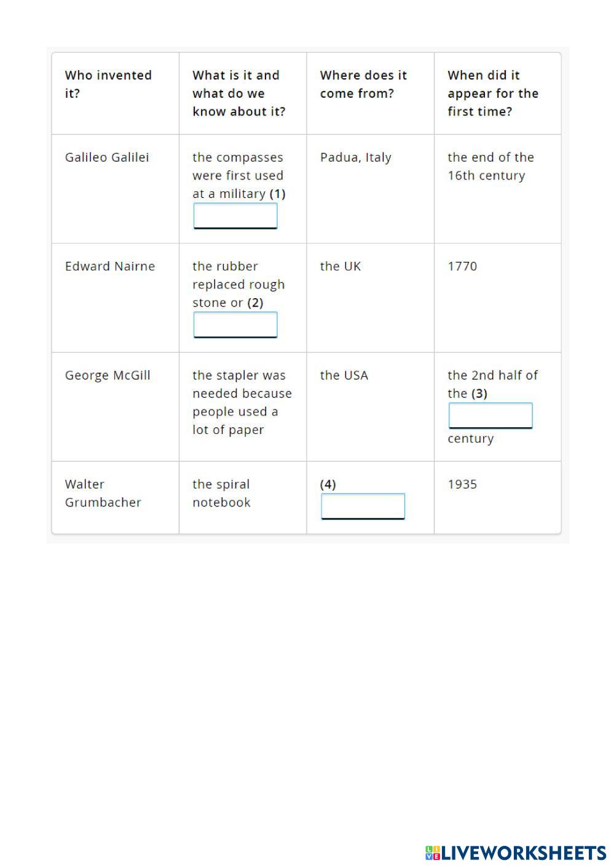Screen dimensions: 614x868
Task: Select the '1935' date cell
Action: point(462,484)
